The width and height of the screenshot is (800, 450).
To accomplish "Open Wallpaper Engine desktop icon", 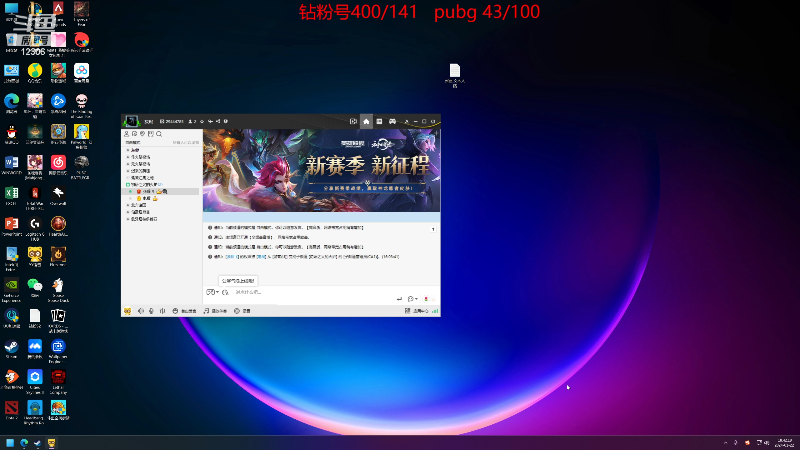I will (58, 349).
